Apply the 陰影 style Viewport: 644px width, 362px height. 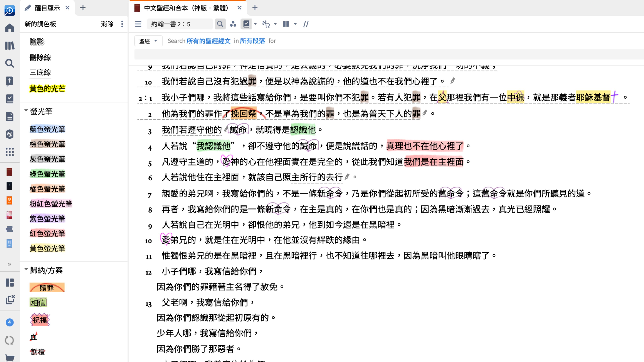37,41
